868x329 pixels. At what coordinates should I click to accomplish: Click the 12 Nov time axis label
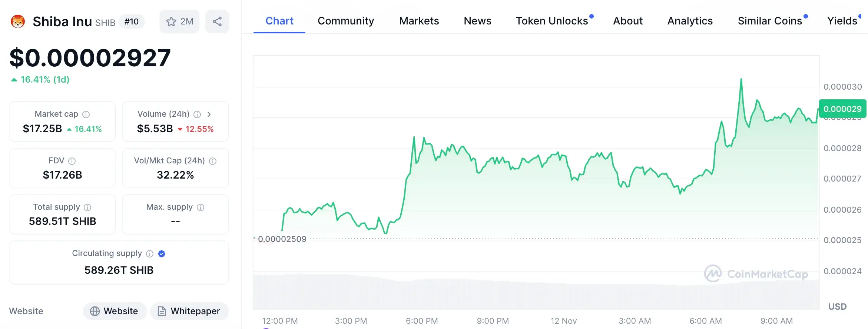[564, 321]
